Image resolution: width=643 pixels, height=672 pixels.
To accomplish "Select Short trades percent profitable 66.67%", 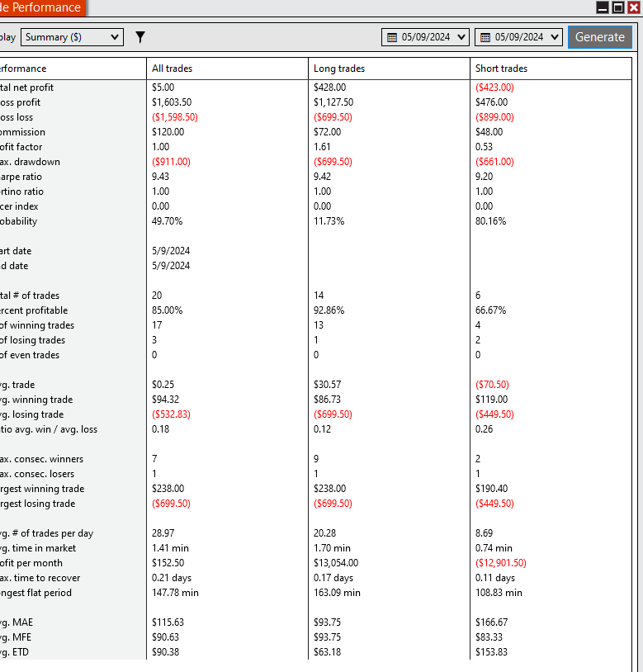I will (x=490, y=310).
